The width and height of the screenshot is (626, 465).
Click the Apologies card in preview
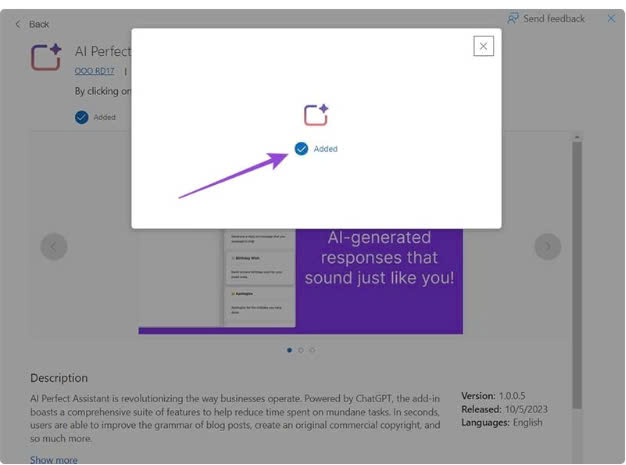point(258,303)
